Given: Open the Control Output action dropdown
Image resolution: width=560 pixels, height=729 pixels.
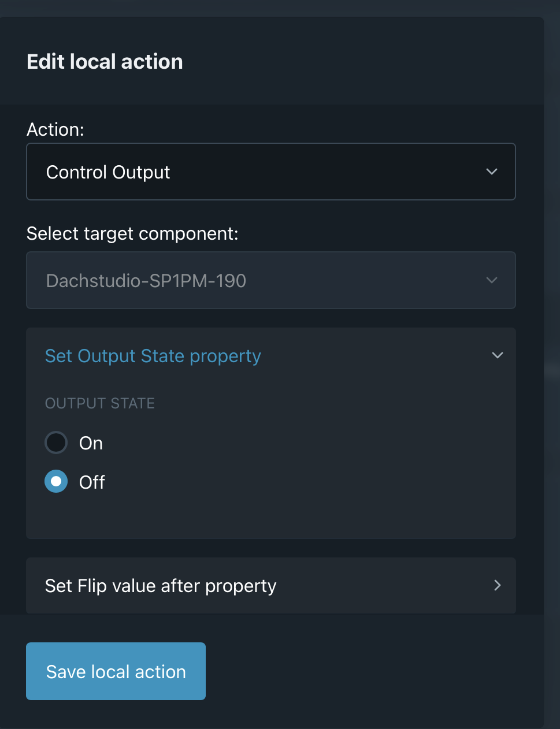Looking at the screenshot, I should pyautogui.click(x=270, y=172).
